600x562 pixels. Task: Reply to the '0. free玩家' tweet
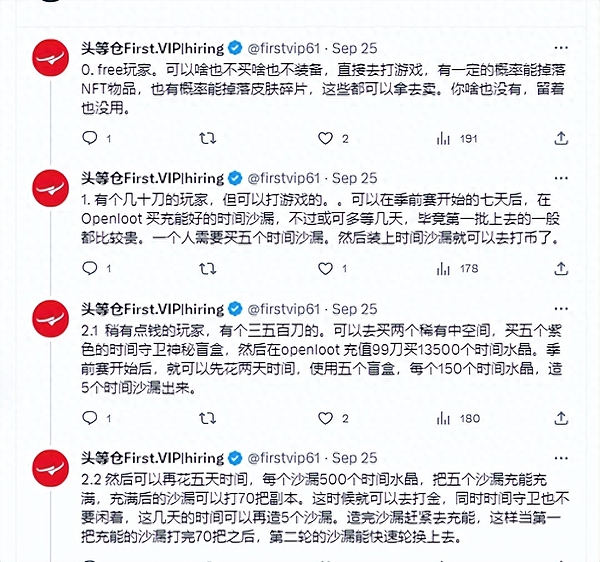(89, 139)
